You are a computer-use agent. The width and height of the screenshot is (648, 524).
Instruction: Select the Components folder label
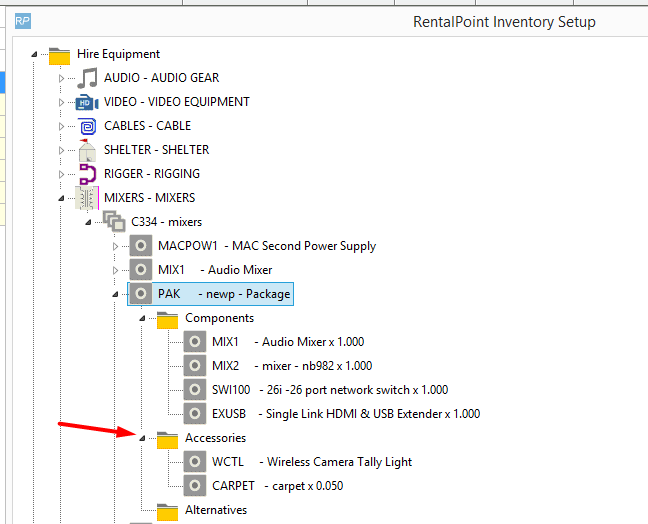pyautogui.click(x=219, y=318)
